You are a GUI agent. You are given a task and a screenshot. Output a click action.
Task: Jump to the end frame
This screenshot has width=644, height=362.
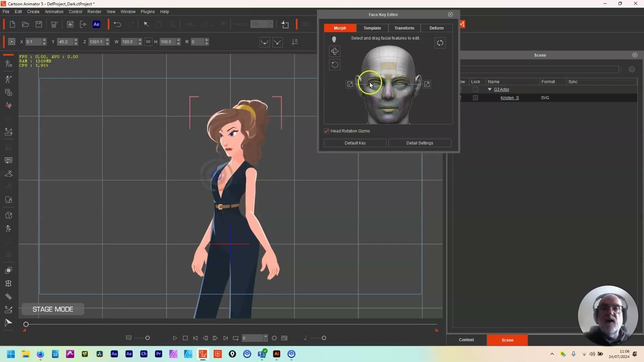[x=225, y=338]
